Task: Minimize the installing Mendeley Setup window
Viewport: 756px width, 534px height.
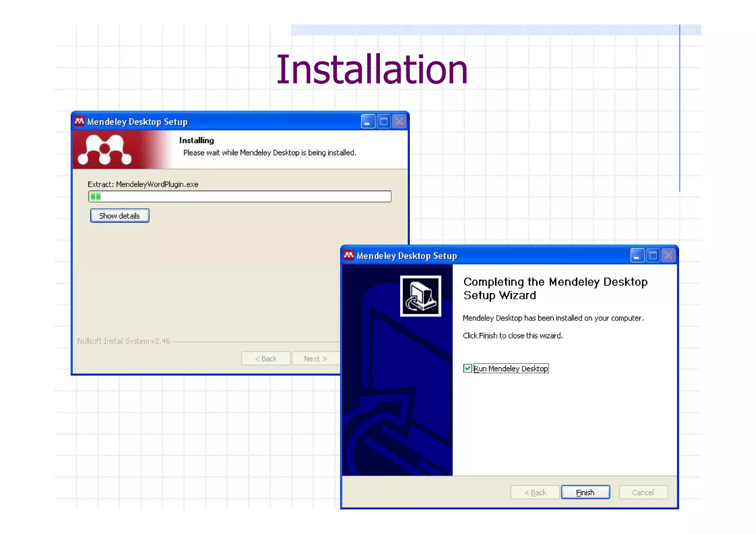Action: (x=368, y=121)
